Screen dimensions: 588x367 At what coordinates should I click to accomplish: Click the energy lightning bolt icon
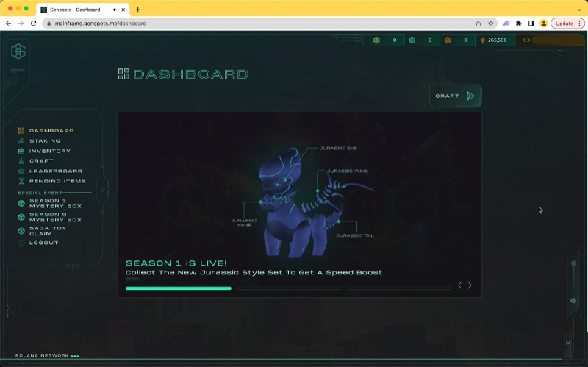(483, 40)
